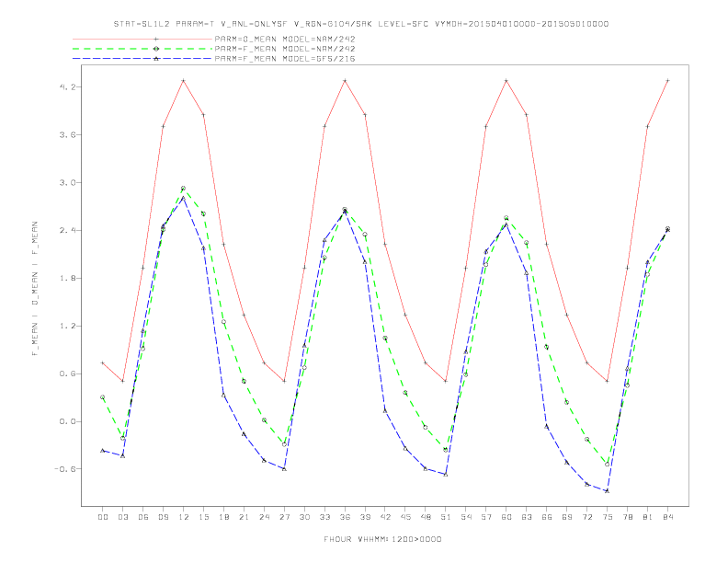Click x-axis tick label 00
728x563 pixels.
click(x=103, y=517)
